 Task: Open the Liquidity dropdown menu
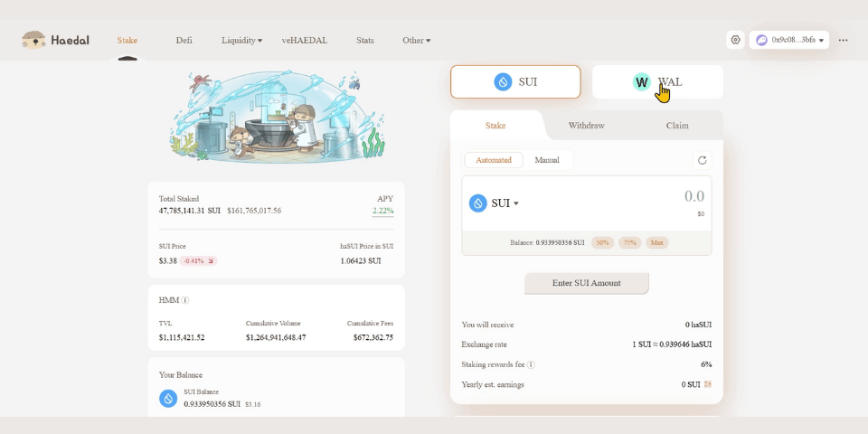pos(242,41)
